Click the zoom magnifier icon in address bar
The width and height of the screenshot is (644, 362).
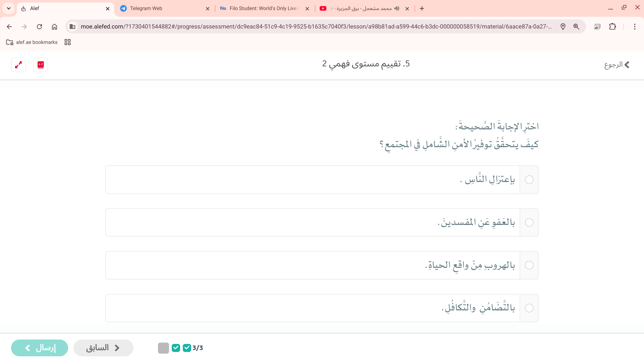576,26
